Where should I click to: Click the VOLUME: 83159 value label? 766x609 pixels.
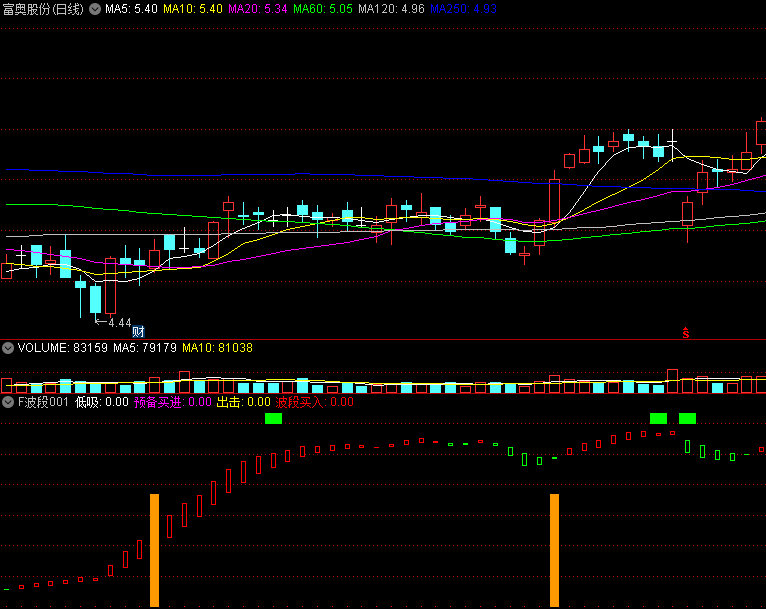(x=63, y=348)
